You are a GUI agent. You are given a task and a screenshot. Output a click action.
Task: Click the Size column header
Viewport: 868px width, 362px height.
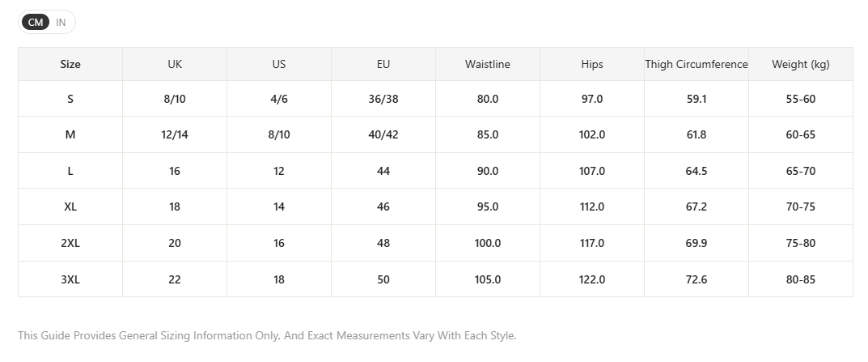(70, 64)
